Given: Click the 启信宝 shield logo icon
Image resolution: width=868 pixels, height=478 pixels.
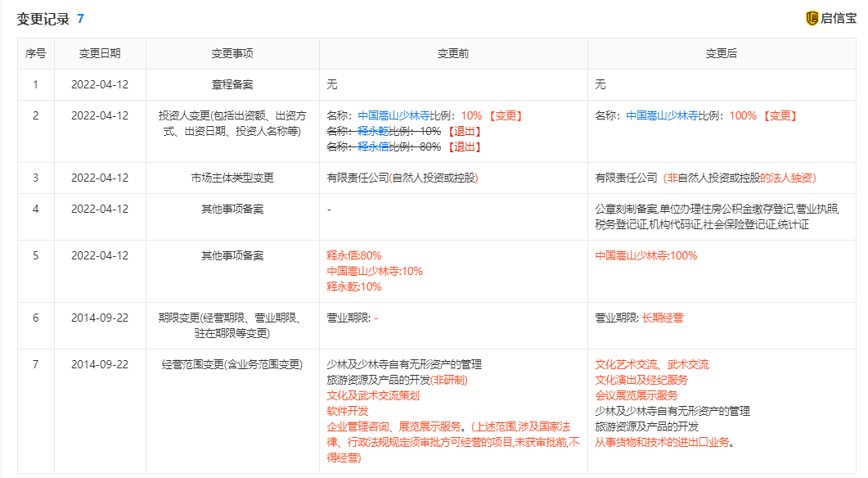Looking at the screenshot, I should click(812, 18).
